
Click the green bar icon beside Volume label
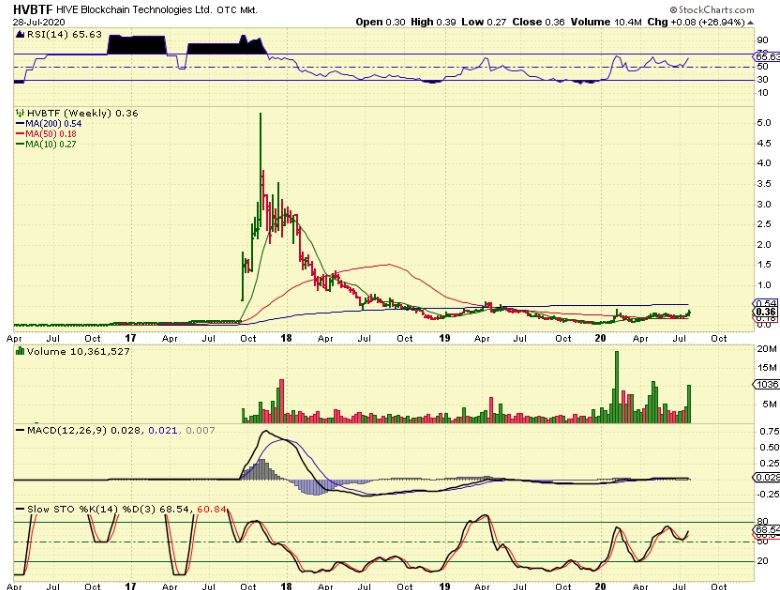click(x=20, y=351)
